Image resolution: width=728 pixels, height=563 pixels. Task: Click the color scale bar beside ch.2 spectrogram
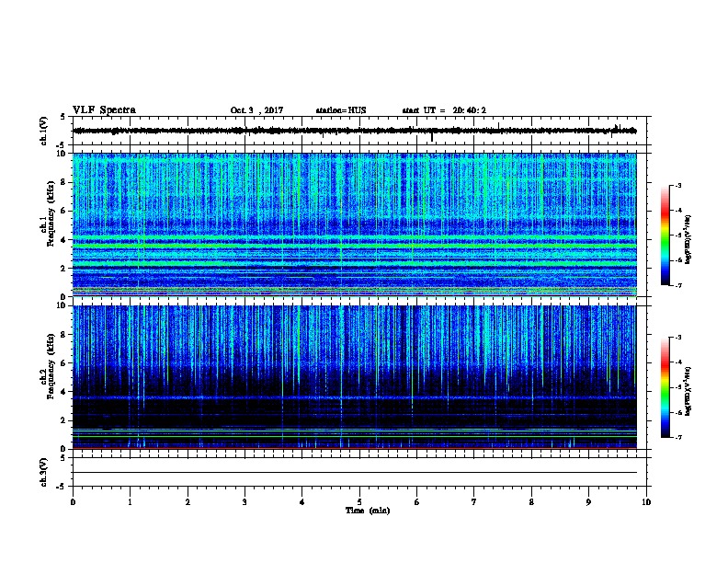point(665,387)
